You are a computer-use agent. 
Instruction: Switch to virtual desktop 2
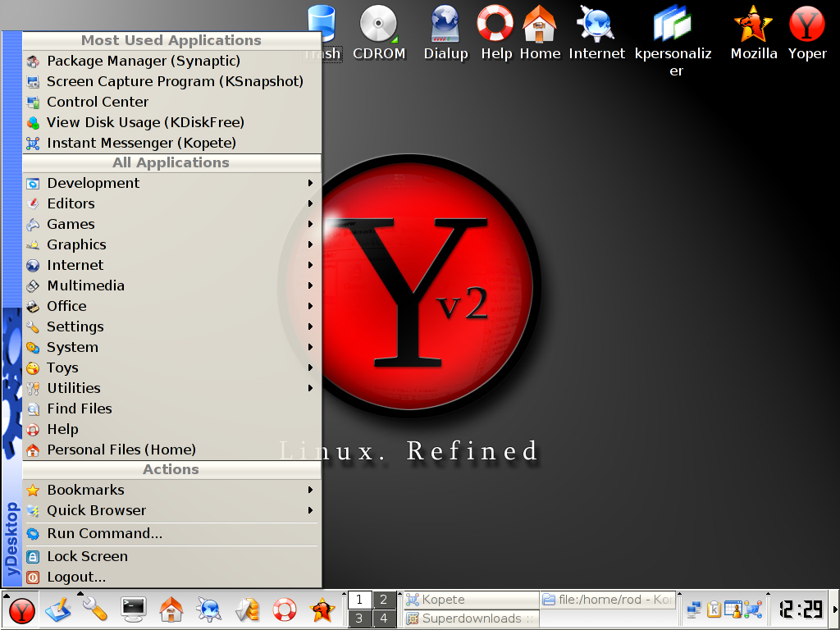click(384, 600)
